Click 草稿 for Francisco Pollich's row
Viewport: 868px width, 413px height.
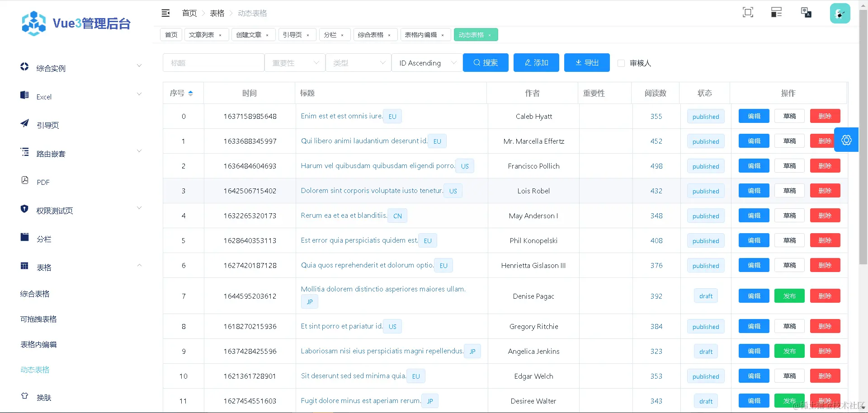(x=789, y=166)
